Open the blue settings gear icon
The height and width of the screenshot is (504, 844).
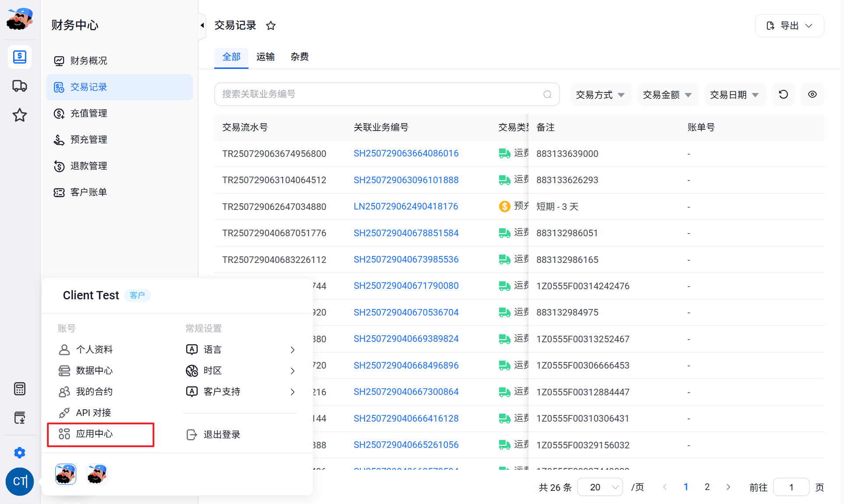(x=20, y=453)
